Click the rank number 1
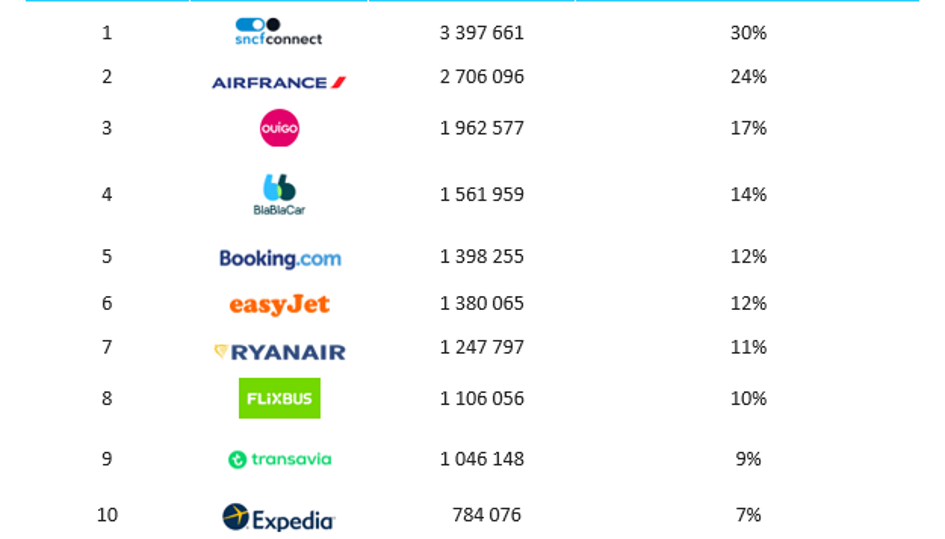 (x=107, y=33)
